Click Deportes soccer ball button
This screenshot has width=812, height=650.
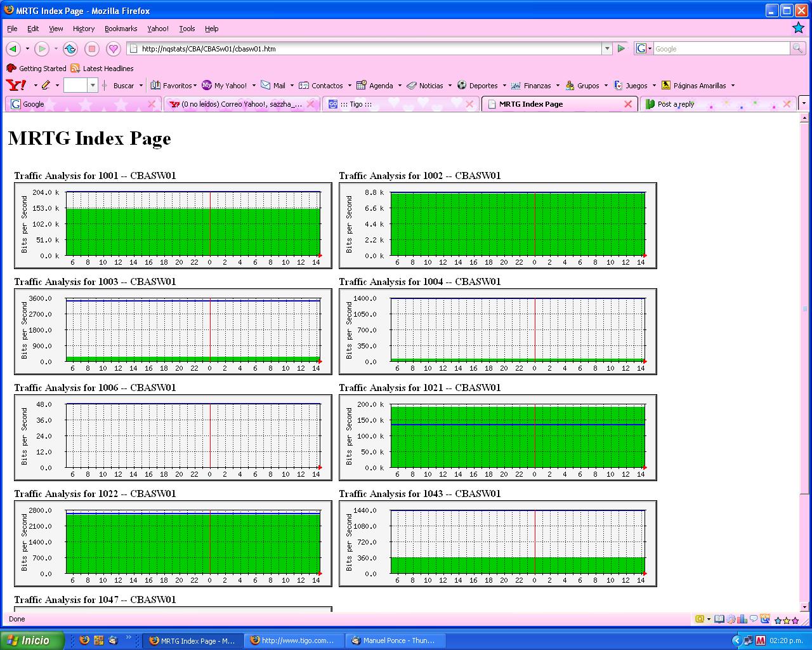[x=477, y=86]
